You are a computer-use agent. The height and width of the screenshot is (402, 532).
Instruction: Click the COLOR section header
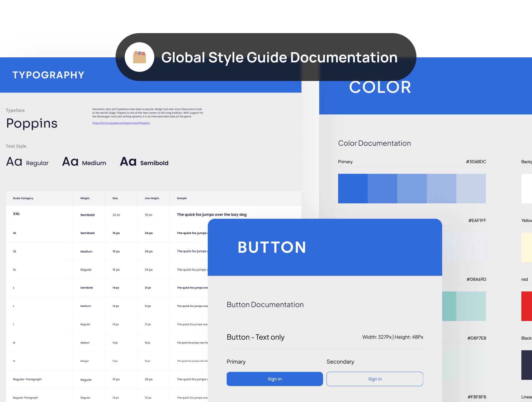(x=380, y=87)
